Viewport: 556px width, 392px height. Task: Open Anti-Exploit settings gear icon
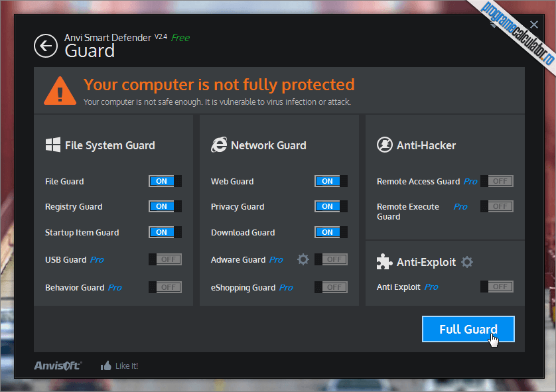(x=467, y=262)
